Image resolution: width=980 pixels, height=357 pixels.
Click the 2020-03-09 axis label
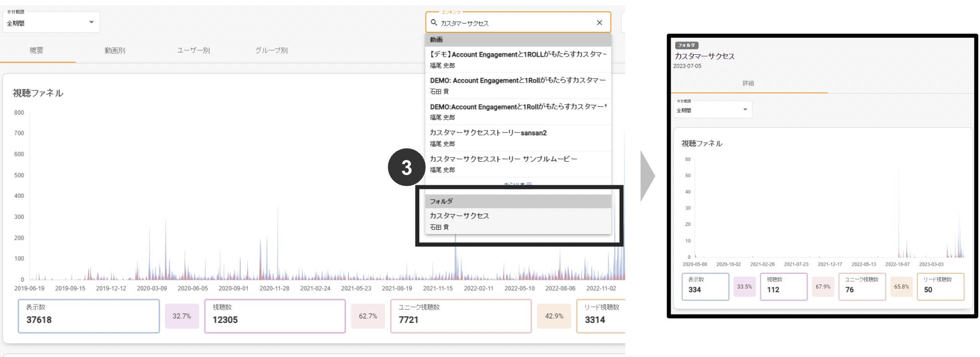(x=152, y=289)
